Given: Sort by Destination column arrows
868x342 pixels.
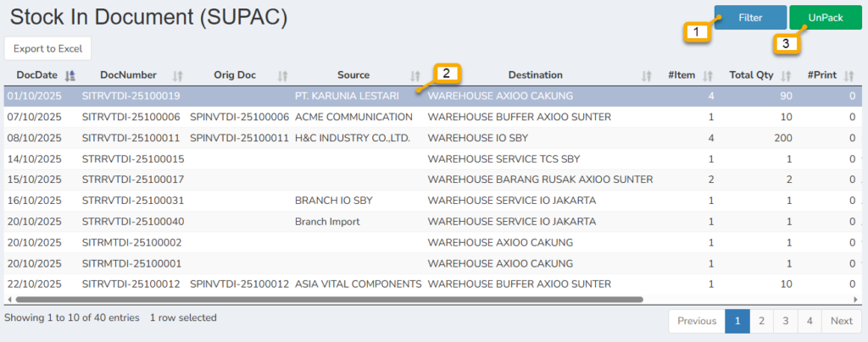Looking at the screenshot, I should tap(647, 75).
